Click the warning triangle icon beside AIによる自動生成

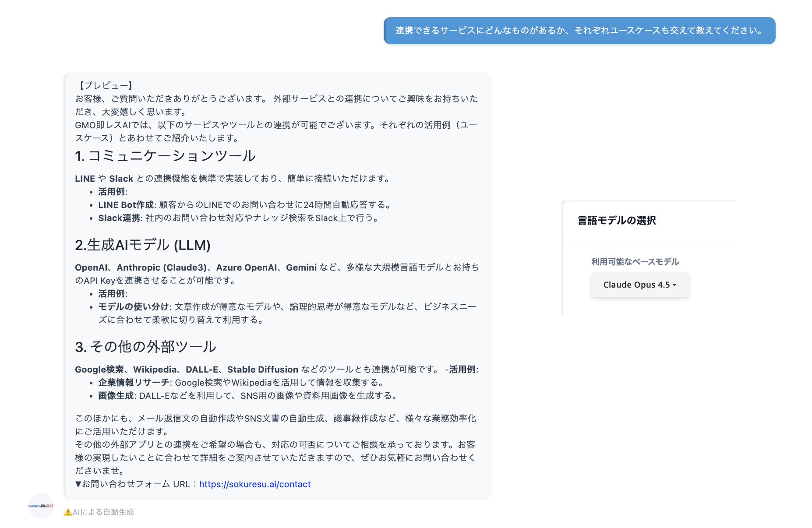point(68,512)
